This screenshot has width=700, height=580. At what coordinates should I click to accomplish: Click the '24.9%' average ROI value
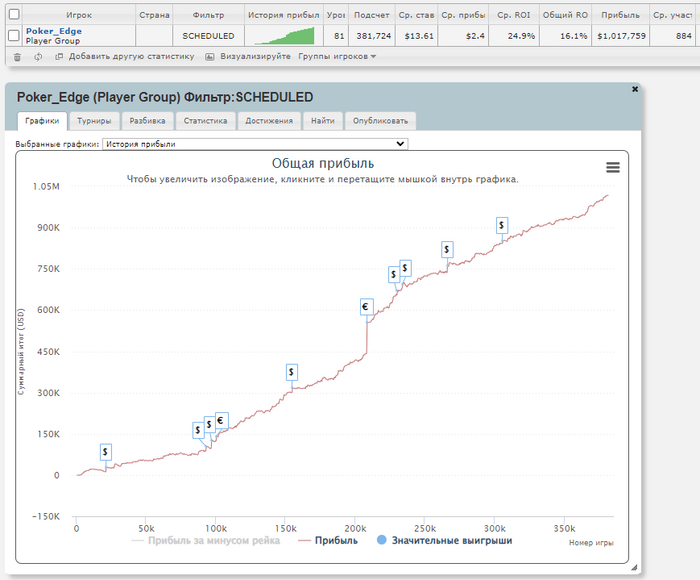521,36
